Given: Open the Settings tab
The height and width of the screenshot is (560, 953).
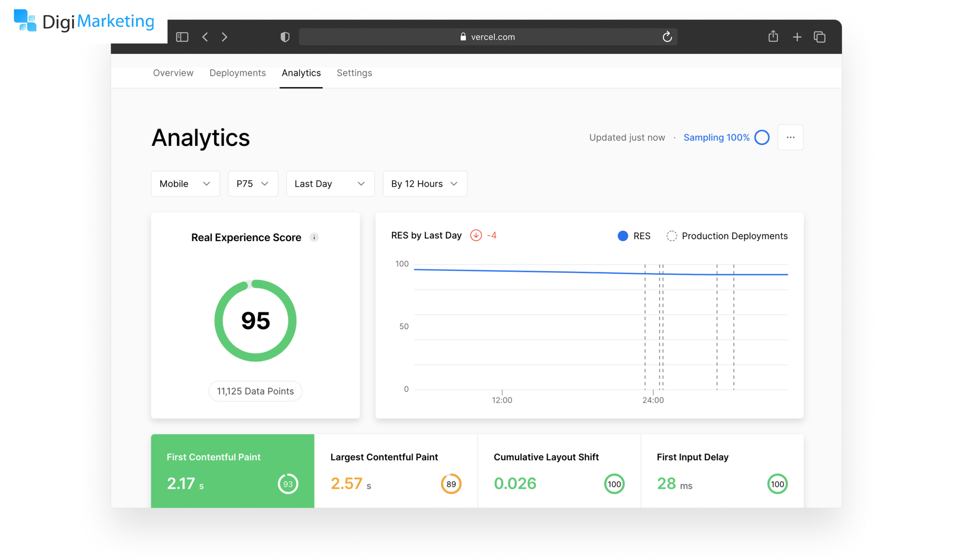Looking at the screenshot, I should click(354, 73).
